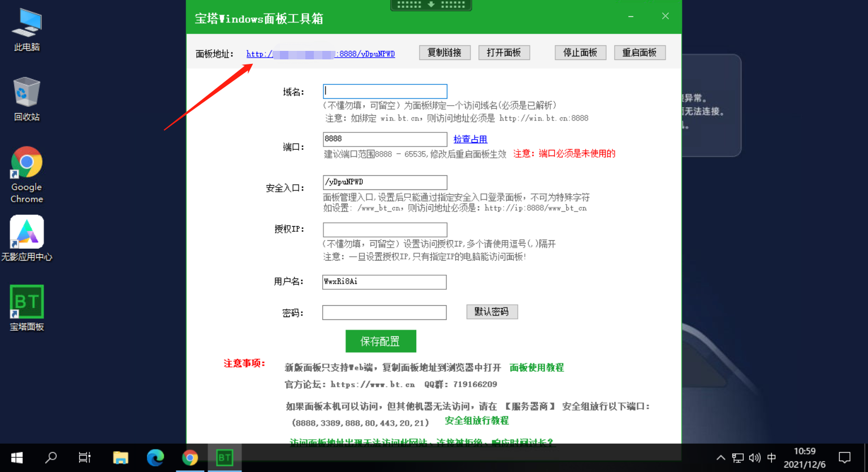This screenshot has height=472, width=868.
Task: Select the 无影应用中心 desktop icon
Action: pyautogui.click(x=27, y=238)
